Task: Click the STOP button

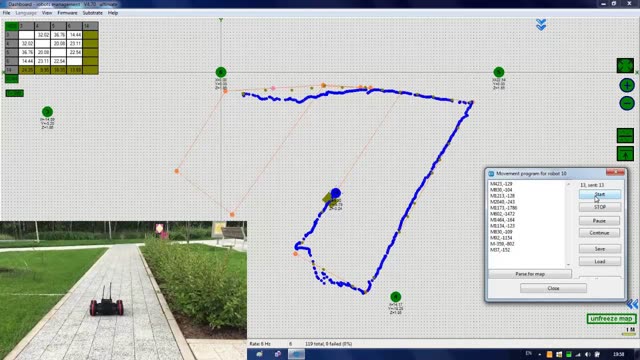Action: point(600,207)
